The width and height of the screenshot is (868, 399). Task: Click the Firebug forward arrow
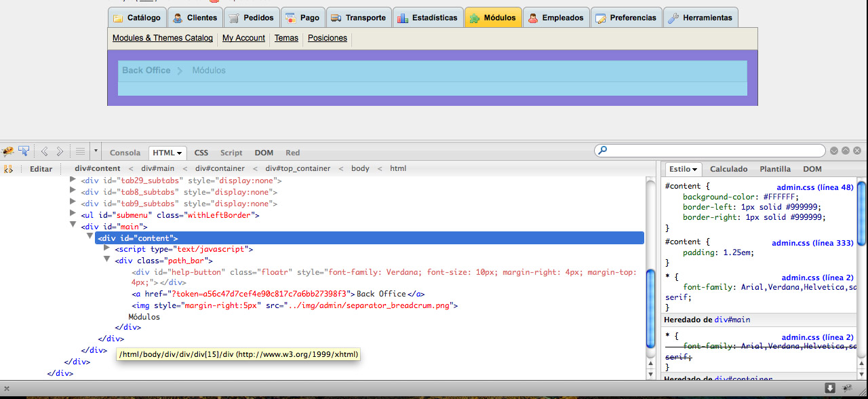pos(60,151)
